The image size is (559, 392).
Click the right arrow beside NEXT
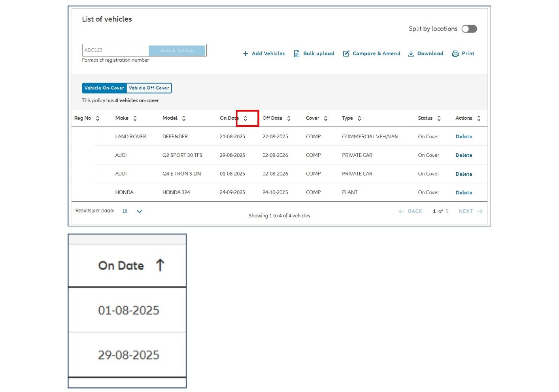[x=480, y=211]
